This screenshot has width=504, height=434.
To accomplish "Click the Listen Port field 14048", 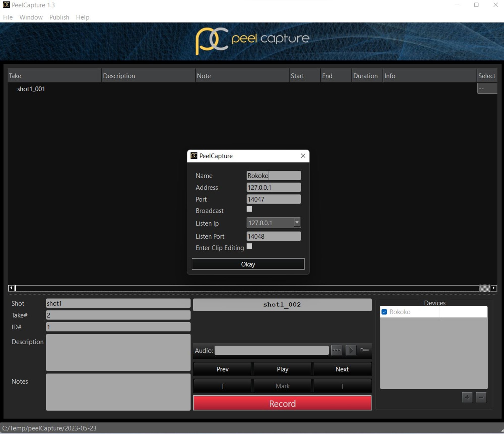I will tap(274, 236).
